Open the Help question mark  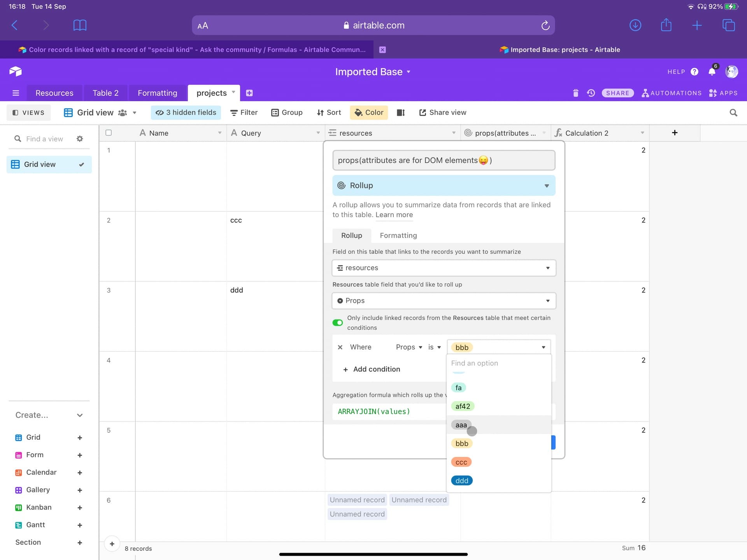pos(694,72)
